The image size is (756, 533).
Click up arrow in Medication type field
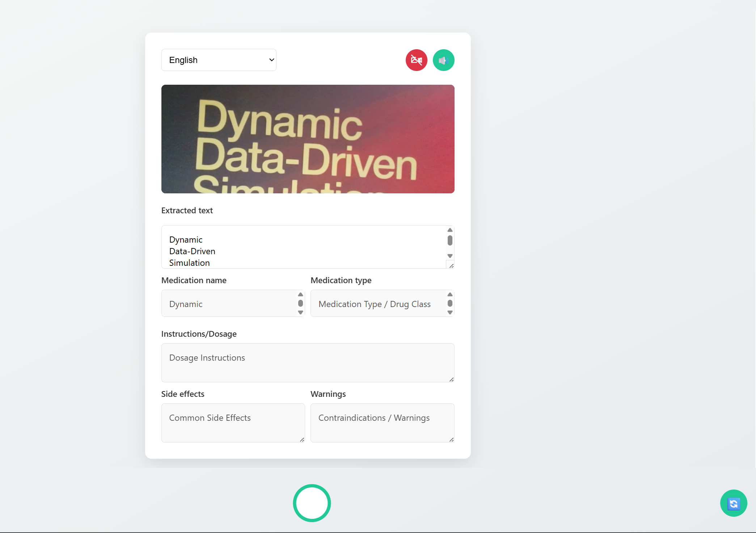point(450,294)
